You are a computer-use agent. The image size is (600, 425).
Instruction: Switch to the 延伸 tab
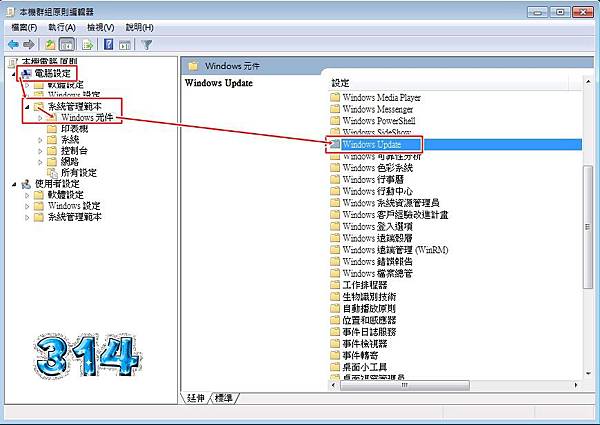[x=196, y=398]
